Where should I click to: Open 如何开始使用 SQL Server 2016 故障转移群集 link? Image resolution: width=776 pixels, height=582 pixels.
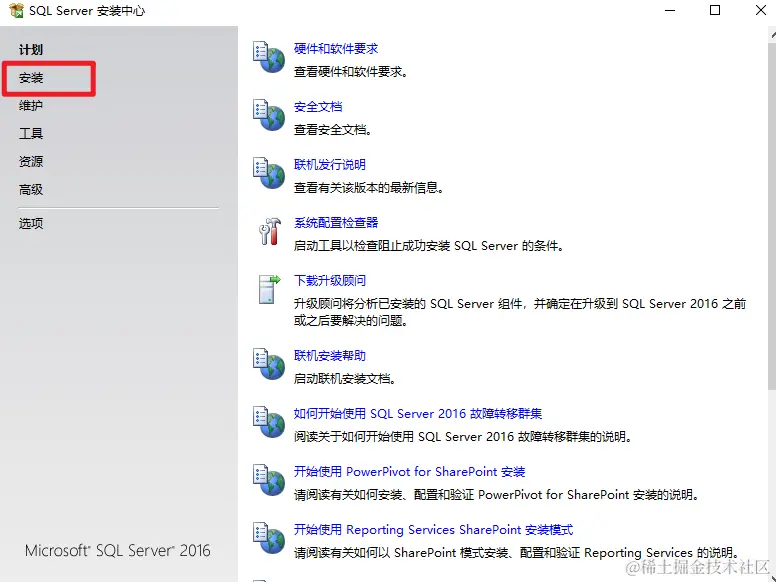(418, 413)
